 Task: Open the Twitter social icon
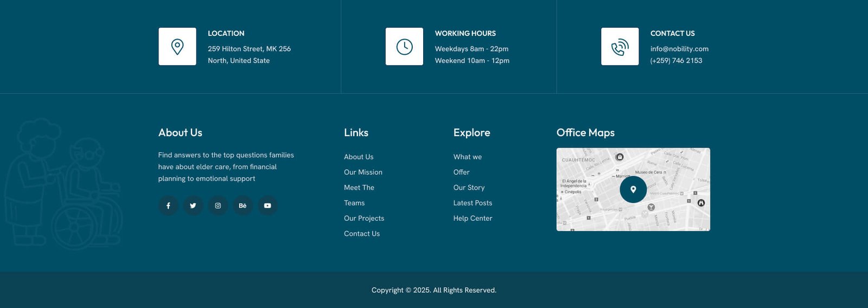193,206
